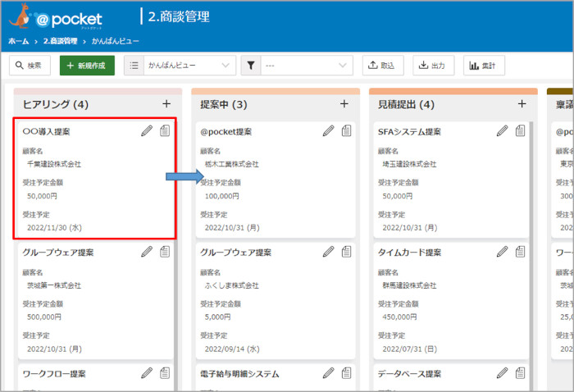This screenshot has height=392, width=574.
Task: Click customer name ふくしま株式会社
Action: pos(232,285)
